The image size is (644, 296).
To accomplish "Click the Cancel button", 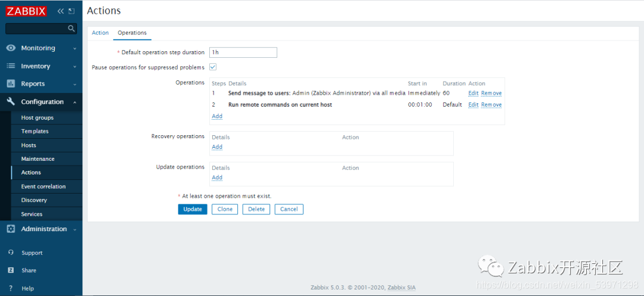I will click(x=289, y=209).
